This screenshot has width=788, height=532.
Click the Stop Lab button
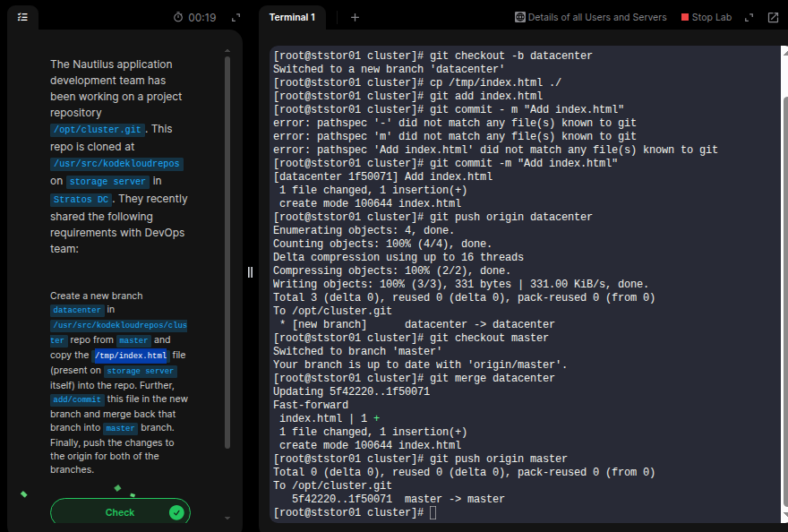(707, 17)
